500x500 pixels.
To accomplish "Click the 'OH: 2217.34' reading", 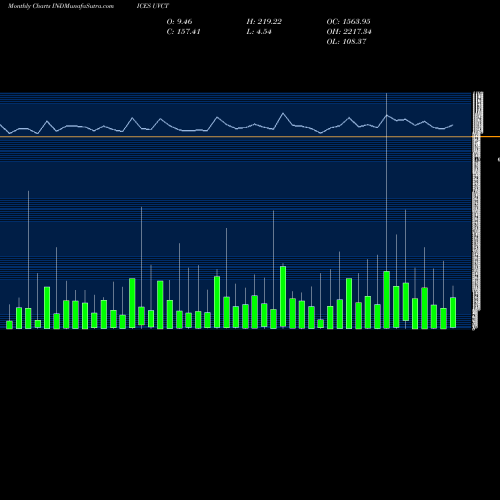I will (x=349, y=32).
